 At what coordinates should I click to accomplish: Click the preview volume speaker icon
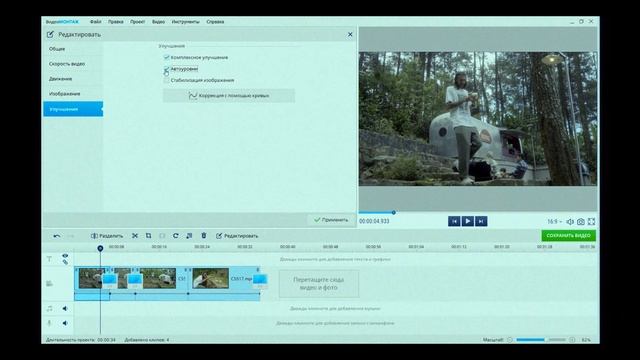[x=570, y=222]
